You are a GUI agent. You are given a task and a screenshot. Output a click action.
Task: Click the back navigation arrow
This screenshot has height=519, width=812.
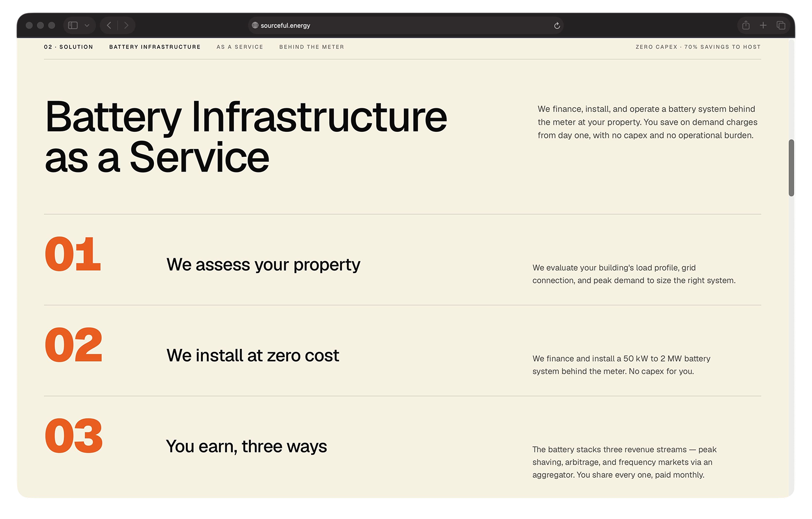108,25
